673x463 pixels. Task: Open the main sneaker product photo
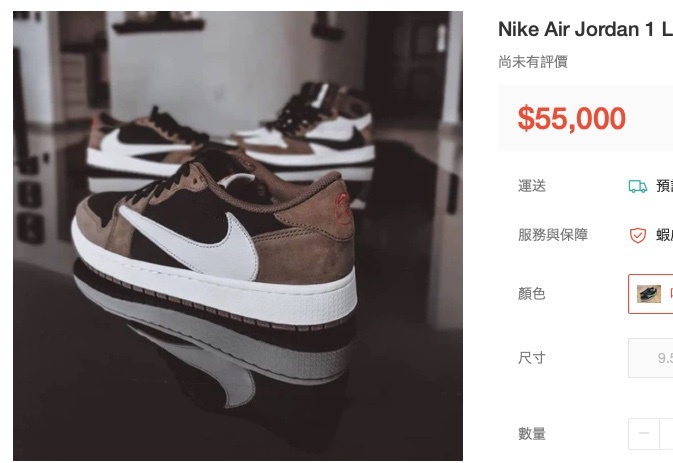coord(238,236)
